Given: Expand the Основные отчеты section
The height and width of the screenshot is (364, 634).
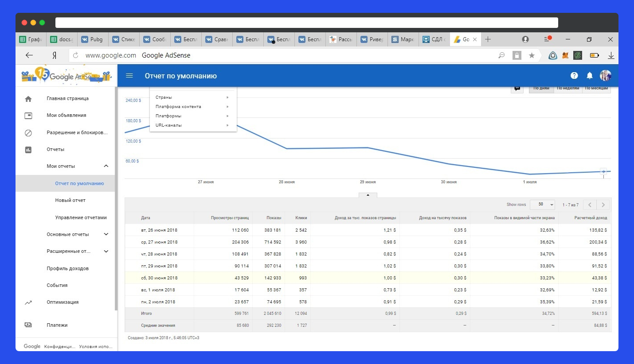Looking at the screenshot, I should [106, 234].
